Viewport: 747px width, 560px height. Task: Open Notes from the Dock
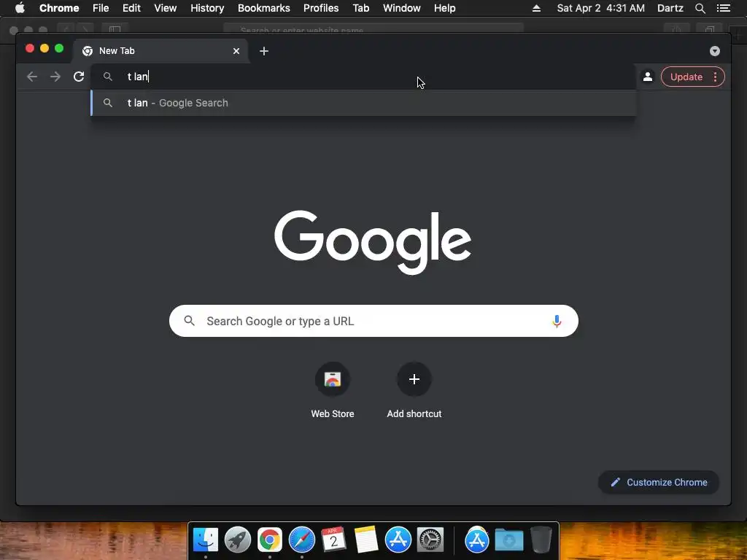point(366,540)
